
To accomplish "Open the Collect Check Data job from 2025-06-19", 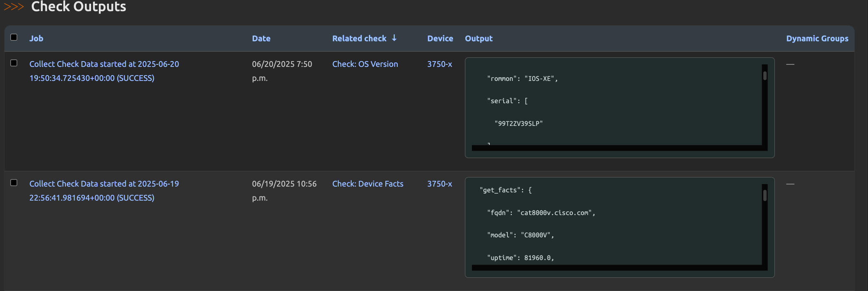I will pyautogui.click(x=104, y=191).
